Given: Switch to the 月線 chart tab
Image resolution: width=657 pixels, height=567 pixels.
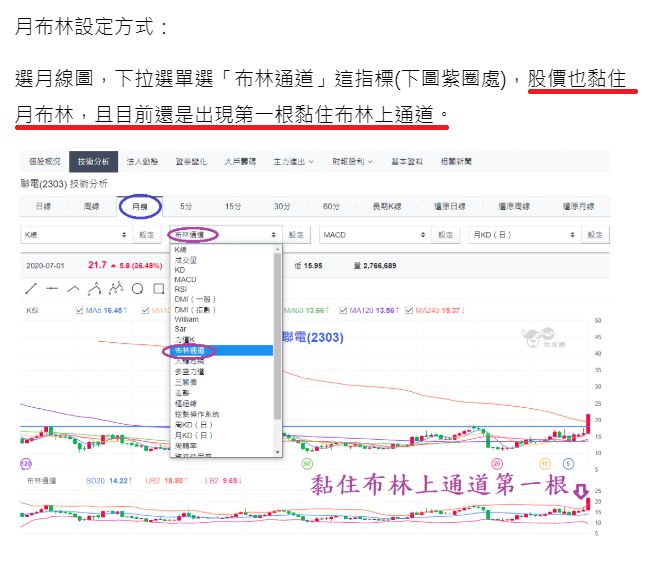Looking at the screenshot, I should 140,206.
